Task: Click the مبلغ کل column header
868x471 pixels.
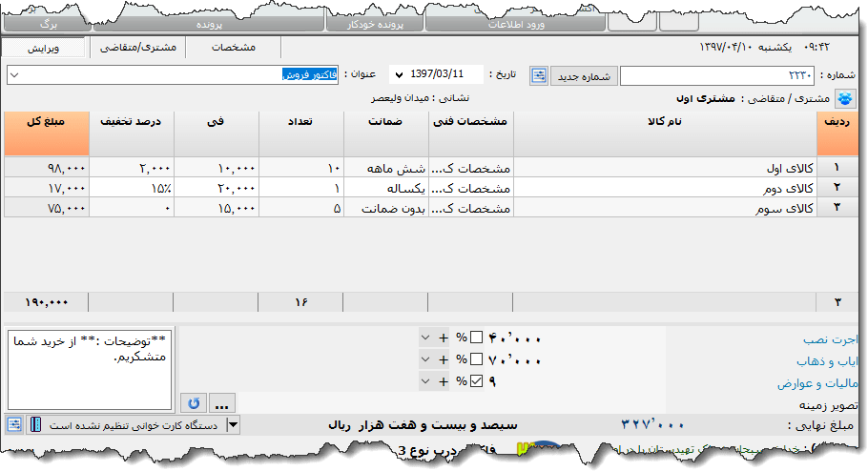Action: pos(47,133)
